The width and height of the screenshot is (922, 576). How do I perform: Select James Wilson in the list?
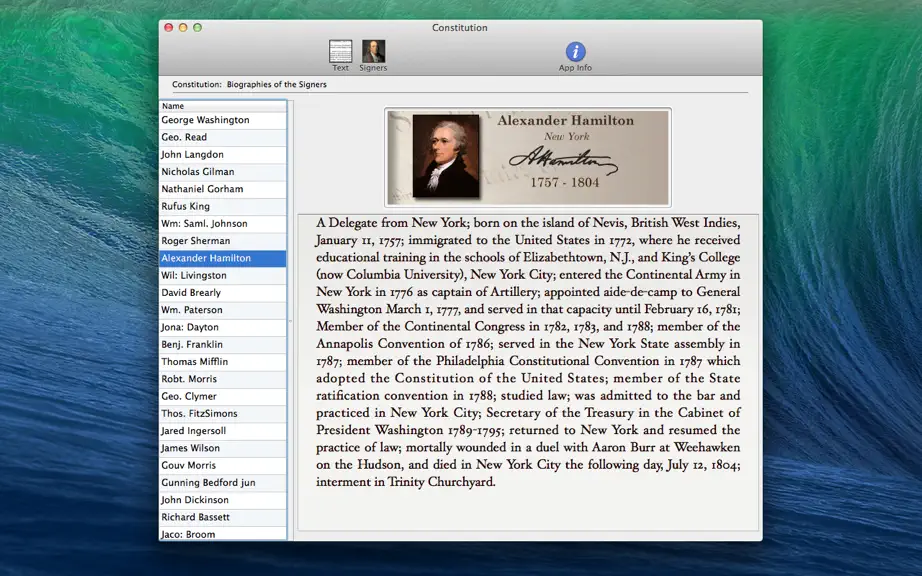[223, 448]
